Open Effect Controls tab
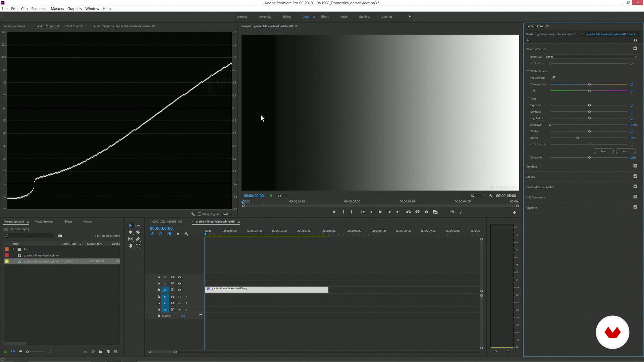The height and width of the screenshot is (362, 644). click(74, 26)
